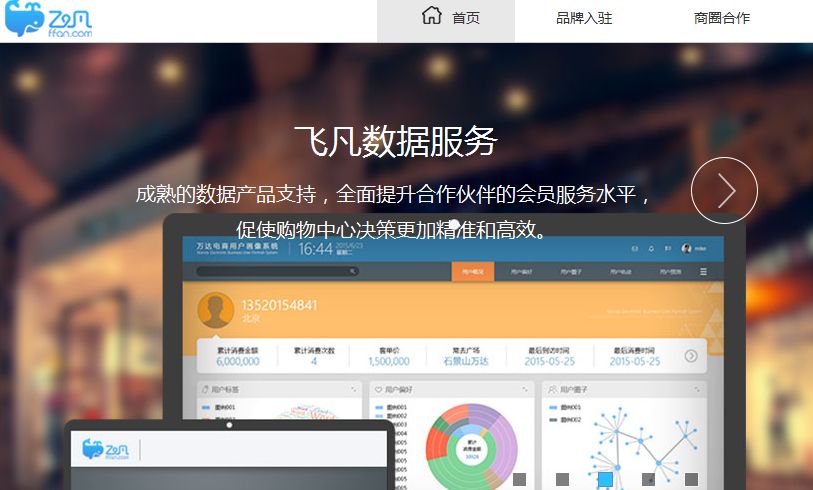Click the 飞凡数据服务 banner heading
This screenshot has width=813, height=490.
coord(396,141)
